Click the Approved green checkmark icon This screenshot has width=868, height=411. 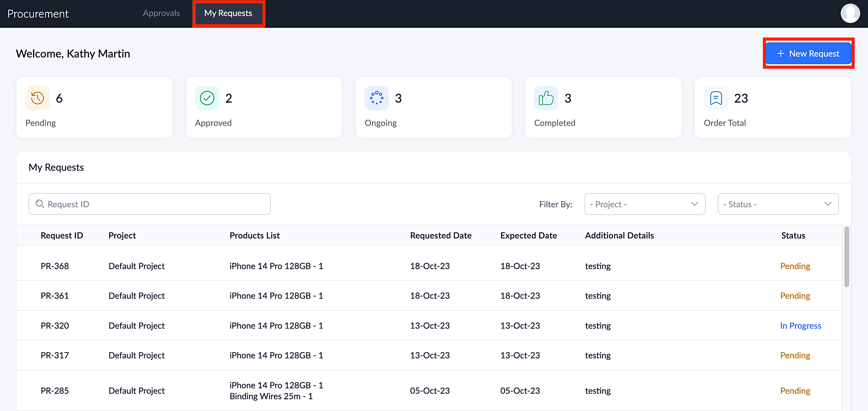(x=207, y=98)
